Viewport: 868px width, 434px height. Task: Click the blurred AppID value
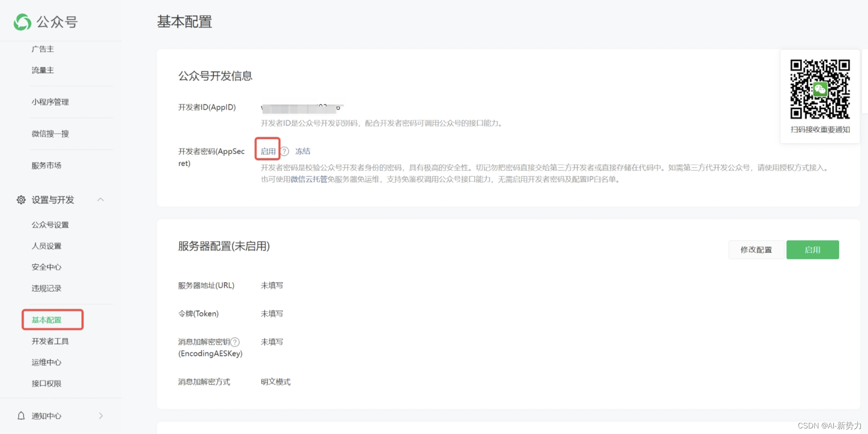coord(302,108)
